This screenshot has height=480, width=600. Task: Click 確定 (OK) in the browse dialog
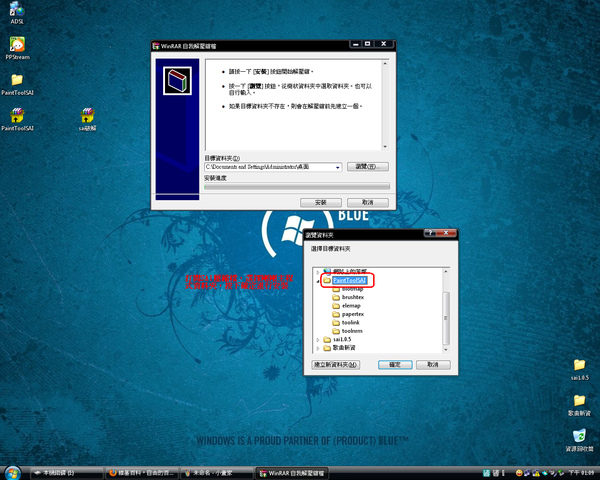coord(395,364)
